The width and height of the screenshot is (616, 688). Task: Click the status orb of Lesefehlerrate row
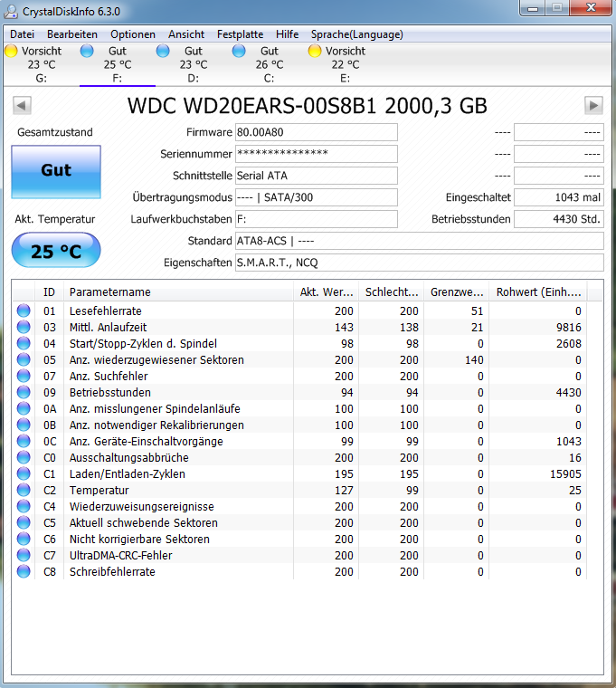(24, 311)
